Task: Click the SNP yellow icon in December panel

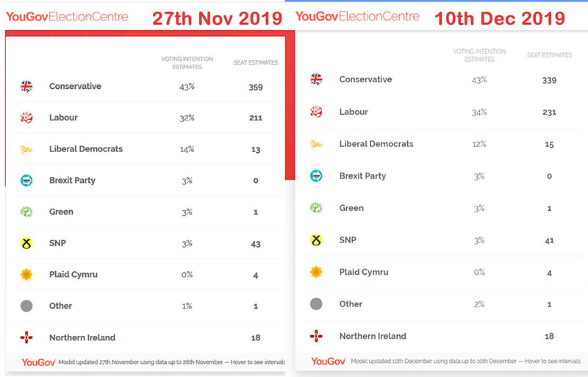Action: 317,240
